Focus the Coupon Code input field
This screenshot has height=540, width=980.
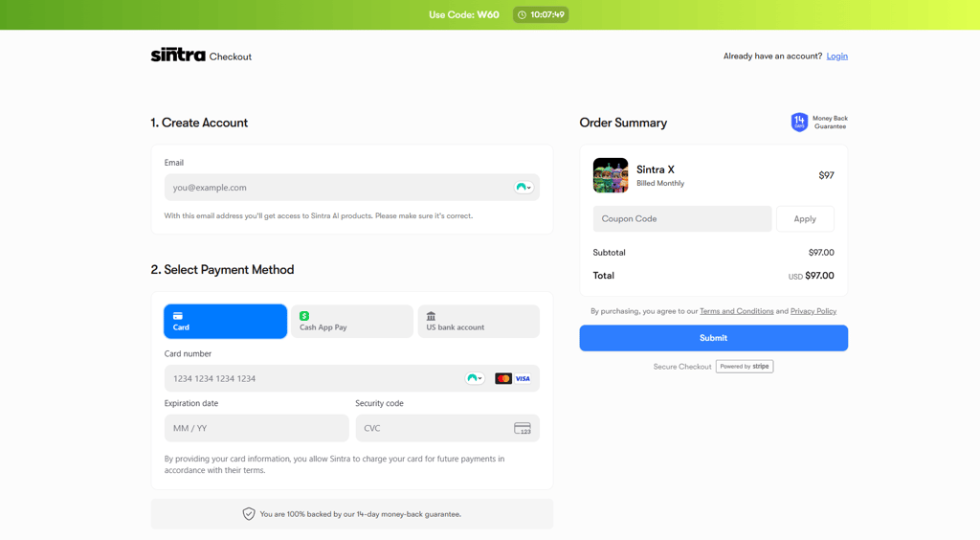(x=681, y=218)
